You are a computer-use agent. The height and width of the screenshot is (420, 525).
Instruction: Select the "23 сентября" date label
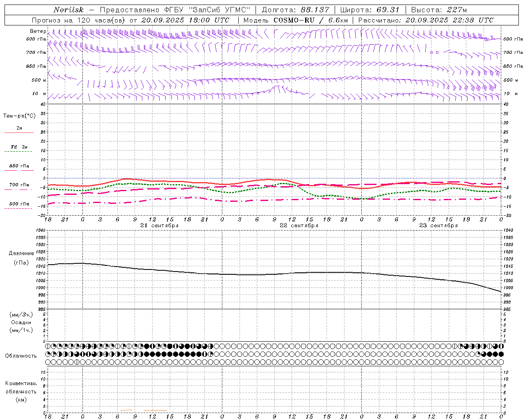[438, 226]
